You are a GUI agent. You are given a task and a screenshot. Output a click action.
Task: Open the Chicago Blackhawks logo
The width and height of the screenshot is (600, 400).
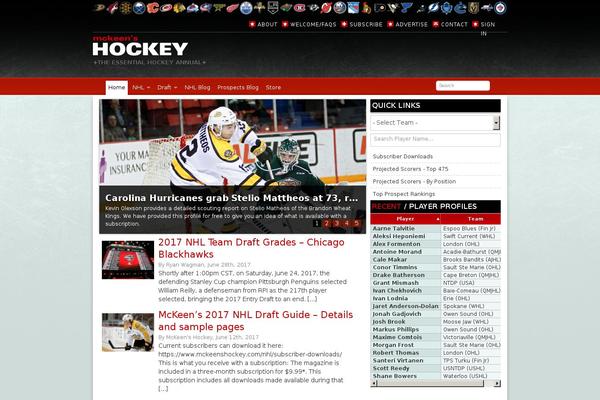click(x=179, y=8)
